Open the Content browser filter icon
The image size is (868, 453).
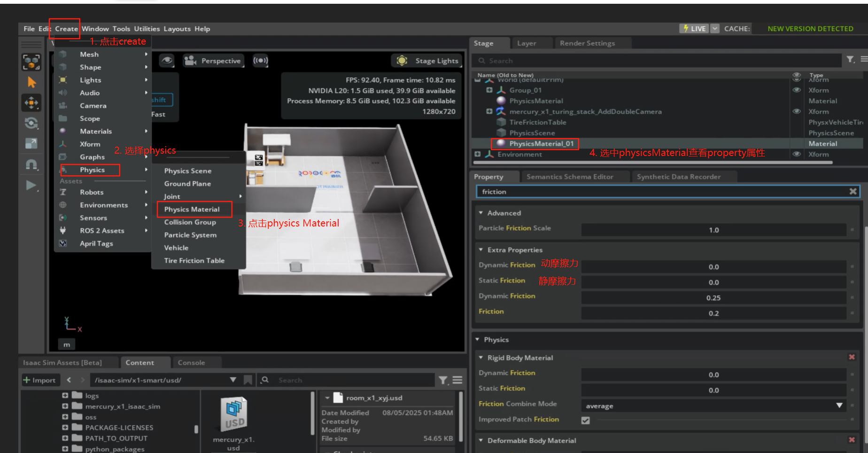pos(443,380)
